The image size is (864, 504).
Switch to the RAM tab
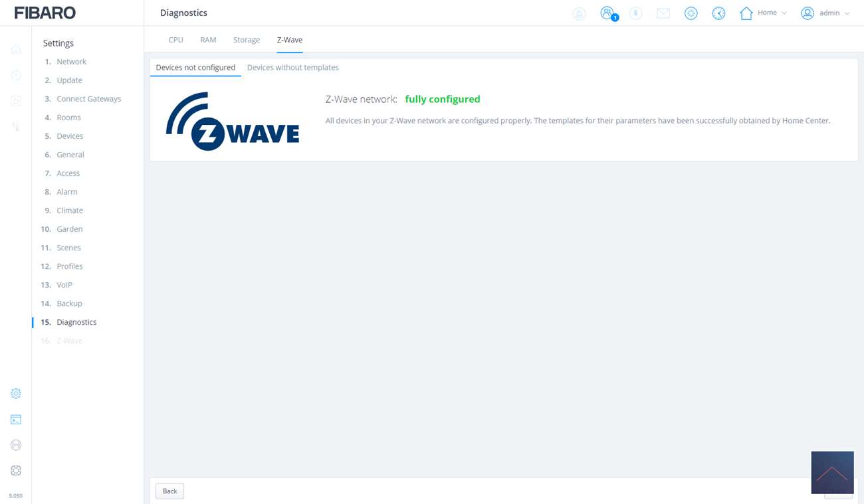tap(208, 40)
